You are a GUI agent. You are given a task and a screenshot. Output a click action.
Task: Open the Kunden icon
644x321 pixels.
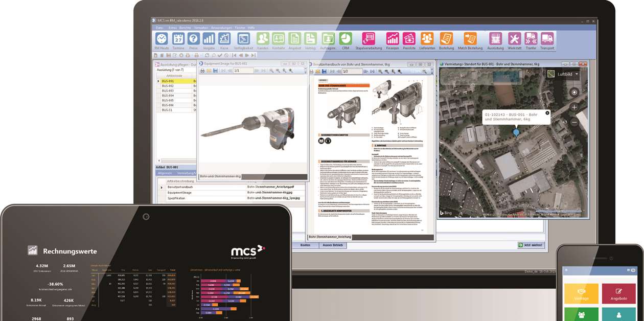click(x=263, y=39)
